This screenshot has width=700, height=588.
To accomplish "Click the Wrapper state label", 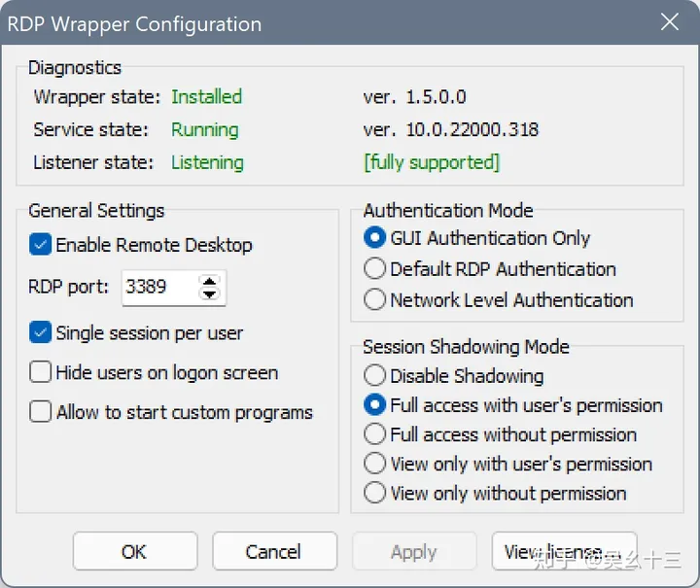I will (97, 97).
